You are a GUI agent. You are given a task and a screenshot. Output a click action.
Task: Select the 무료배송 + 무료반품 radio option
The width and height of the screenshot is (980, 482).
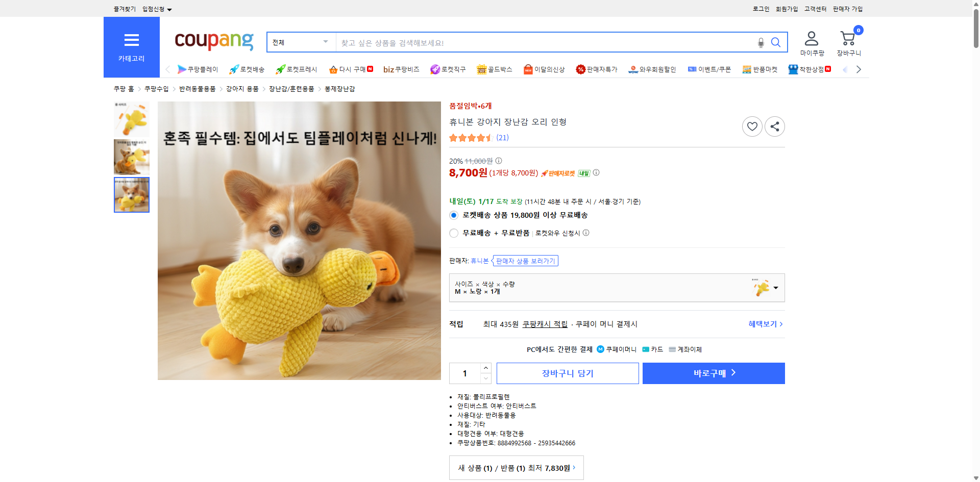453,233
